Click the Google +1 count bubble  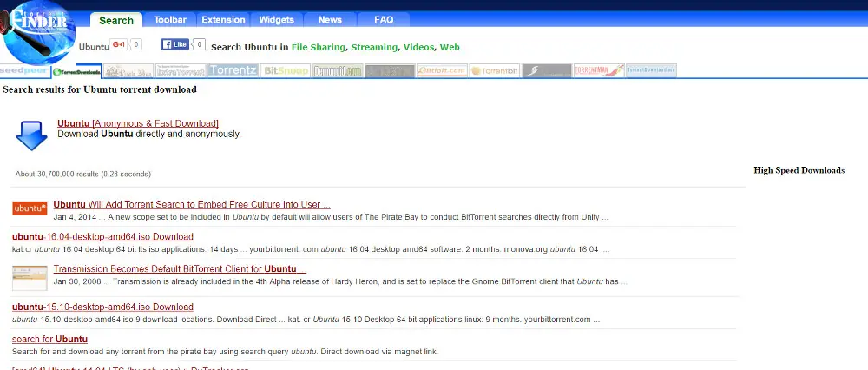coord(136,45)
